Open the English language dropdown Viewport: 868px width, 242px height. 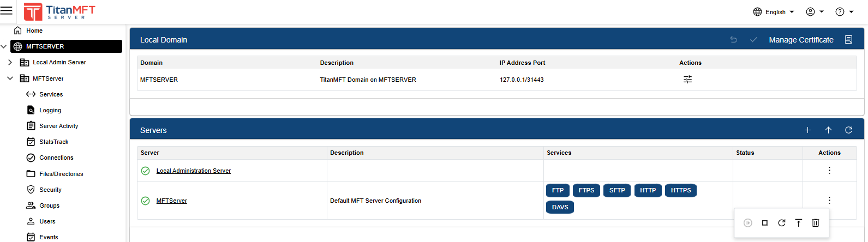(774, 12)
